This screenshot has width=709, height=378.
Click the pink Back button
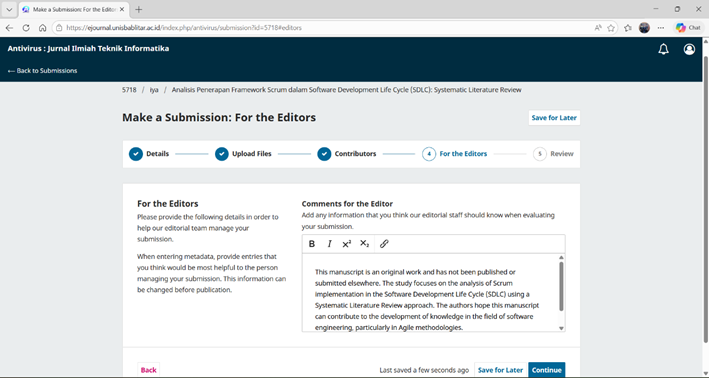[148, 370]
